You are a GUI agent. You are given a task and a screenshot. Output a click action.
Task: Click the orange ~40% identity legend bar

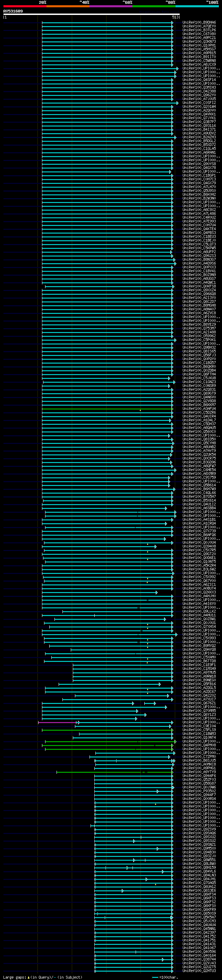68,6
